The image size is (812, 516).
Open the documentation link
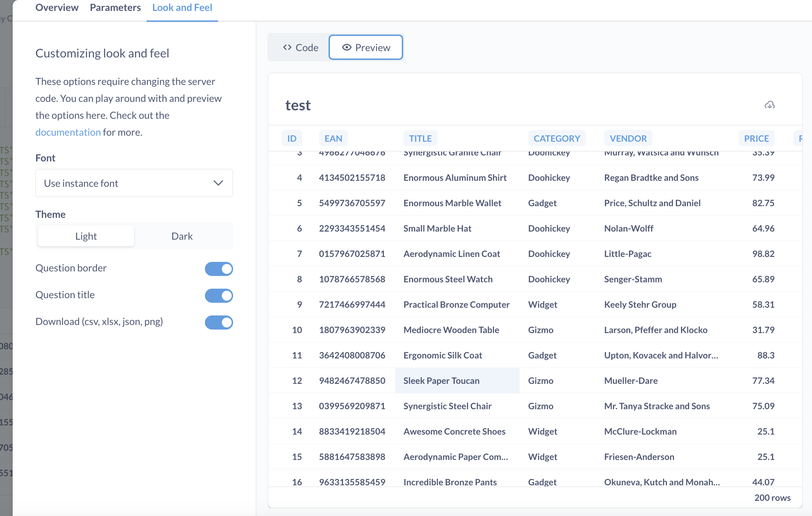click(x=68, y=132)
